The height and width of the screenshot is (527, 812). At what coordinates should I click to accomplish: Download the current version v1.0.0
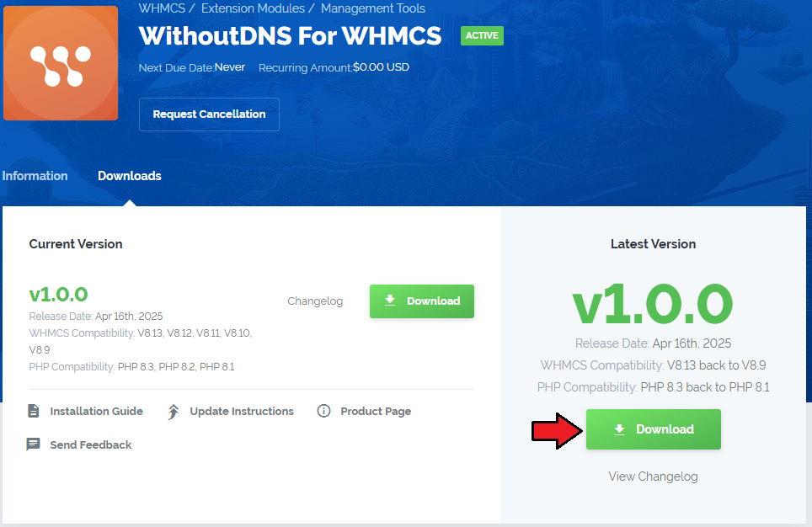point(421,301)
